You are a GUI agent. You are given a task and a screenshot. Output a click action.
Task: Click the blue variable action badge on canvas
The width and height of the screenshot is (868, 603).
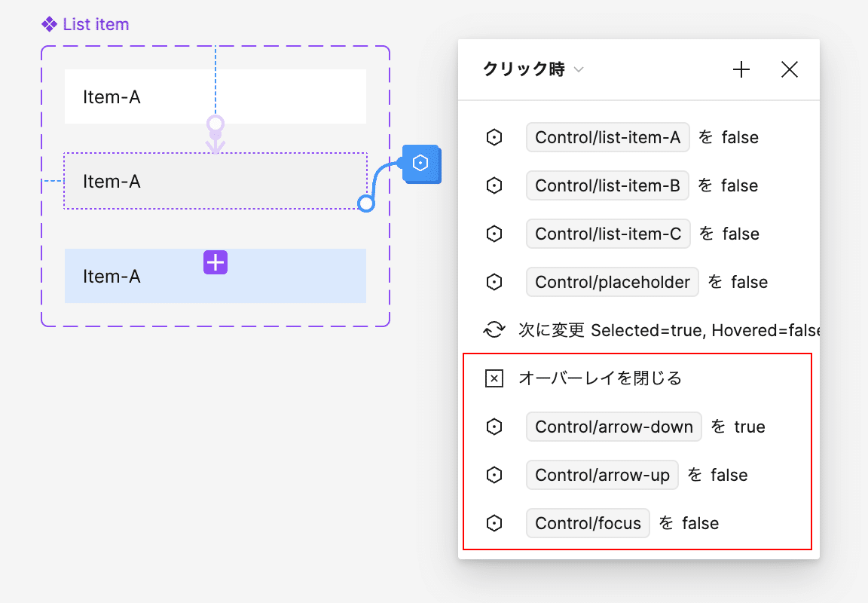point(420,164)
